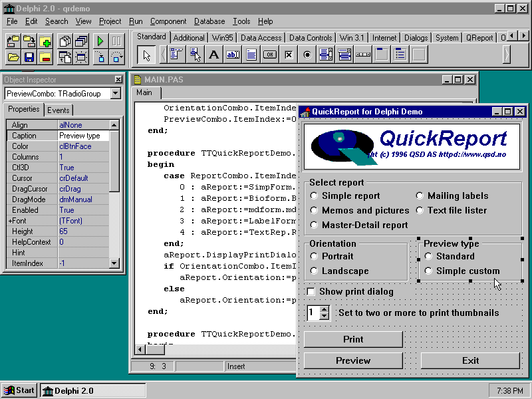Select the Landscape orientation radio button
This screenshot has height=399, width=532.
[x=315, y=271]
